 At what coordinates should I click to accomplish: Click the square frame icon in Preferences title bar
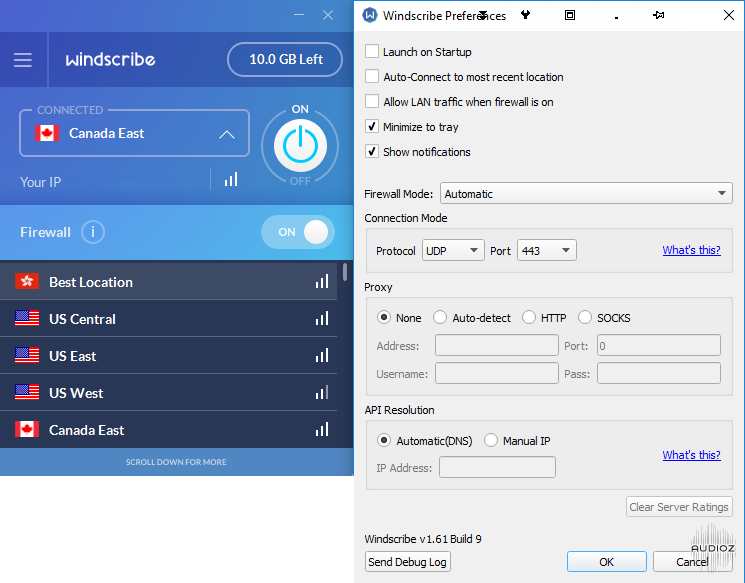pos(570,15)
